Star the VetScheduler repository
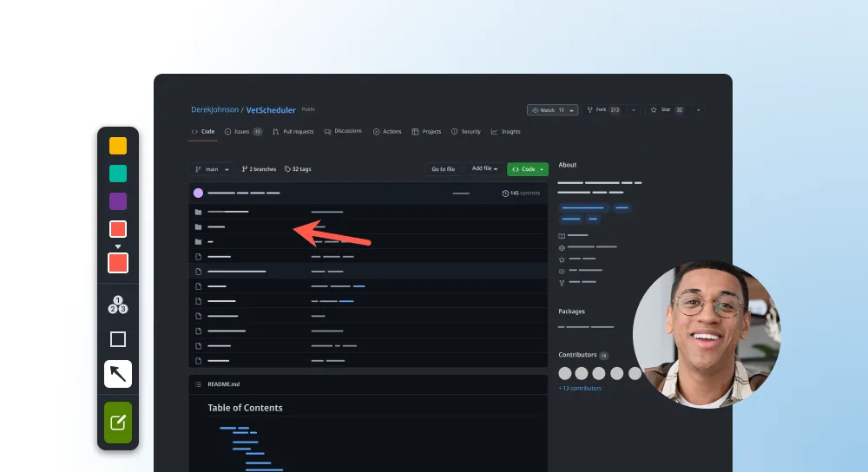The width and height of the screenshot is (868, 472). [667, 110]
